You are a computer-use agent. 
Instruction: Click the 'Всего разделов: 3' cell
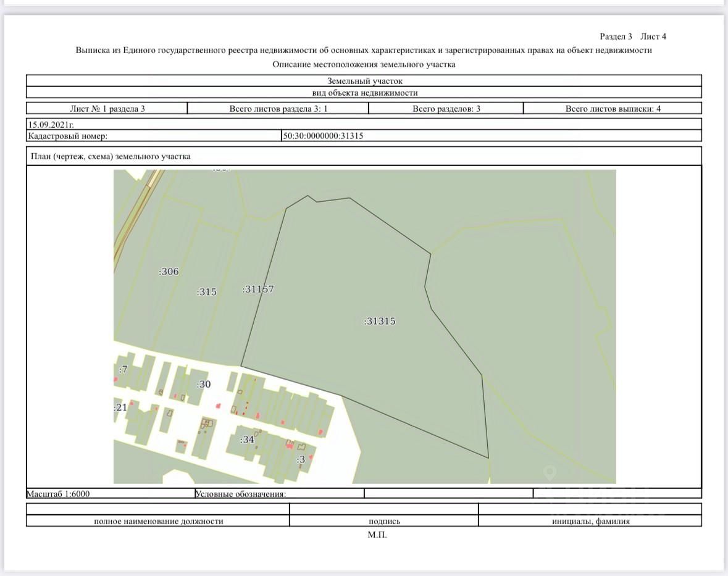[x=446, y=109]
